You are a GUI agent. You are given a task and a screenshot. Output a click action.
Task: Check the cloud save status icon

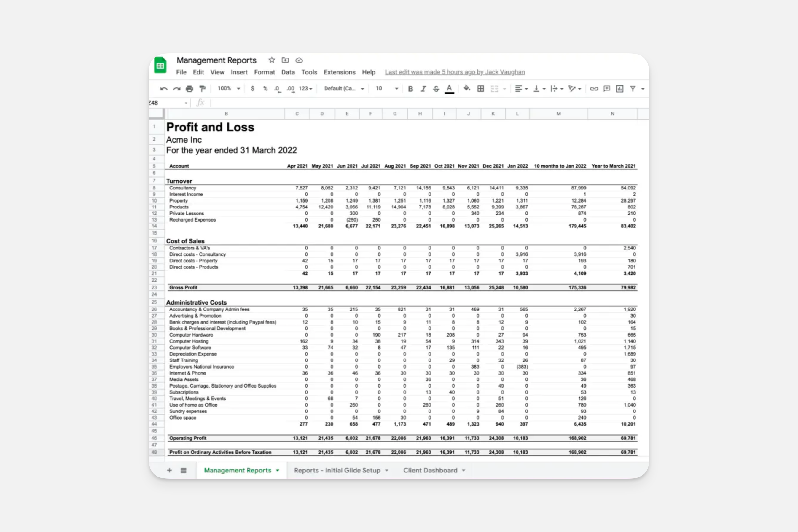point(299,60)
